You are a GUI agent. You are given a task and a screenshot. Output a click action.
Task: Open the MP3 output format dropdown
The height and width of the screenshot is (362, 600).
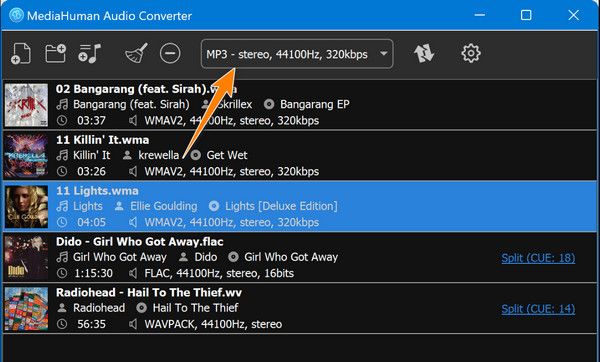click(x=297, y=54)
